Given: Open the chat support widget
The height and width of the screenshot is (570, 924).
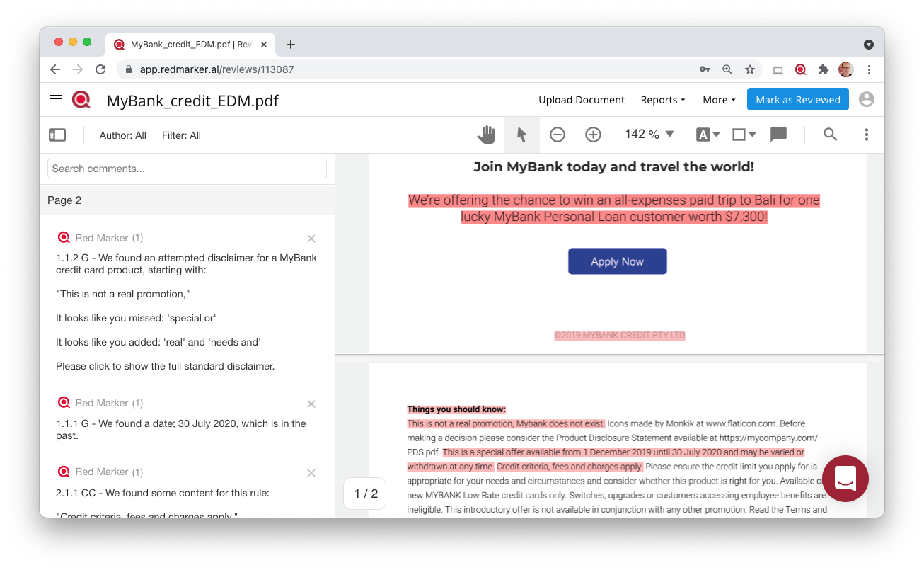Looking at the screenshot, I should tap(845, 479).
